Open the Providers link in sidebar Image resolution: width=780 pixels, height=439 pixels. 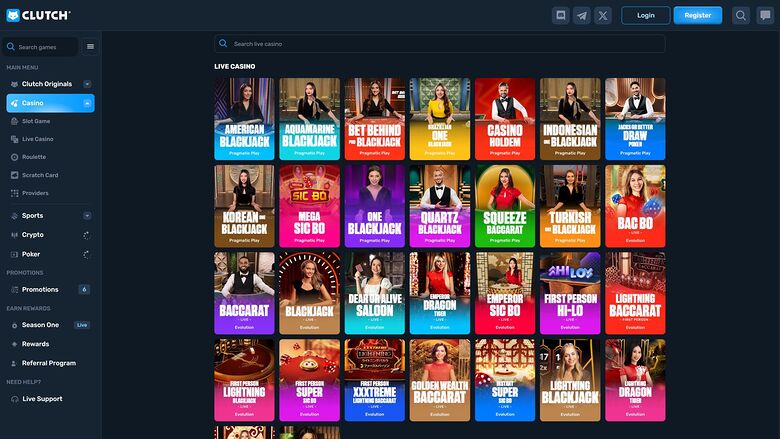point(35,193)
